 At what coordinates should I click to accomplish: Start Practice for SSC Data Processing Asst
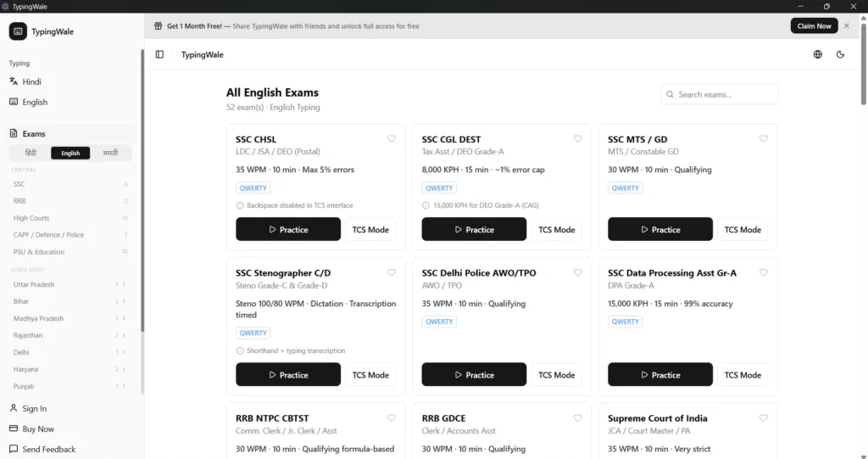pos(659,375)
